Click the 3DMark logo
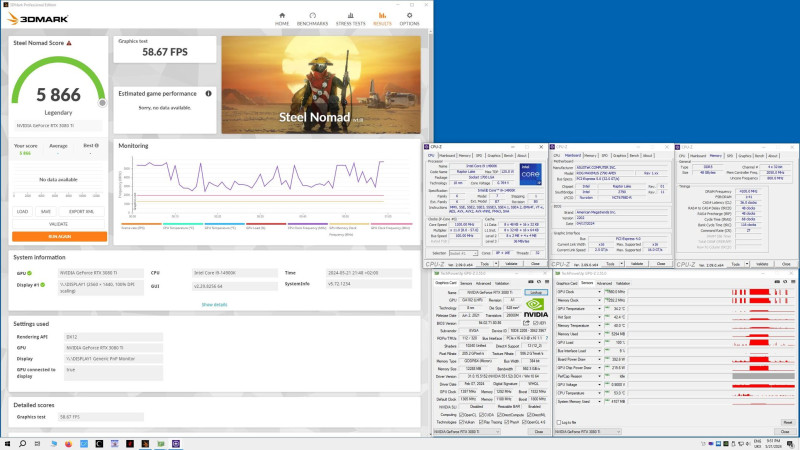 tap(38, 19)
